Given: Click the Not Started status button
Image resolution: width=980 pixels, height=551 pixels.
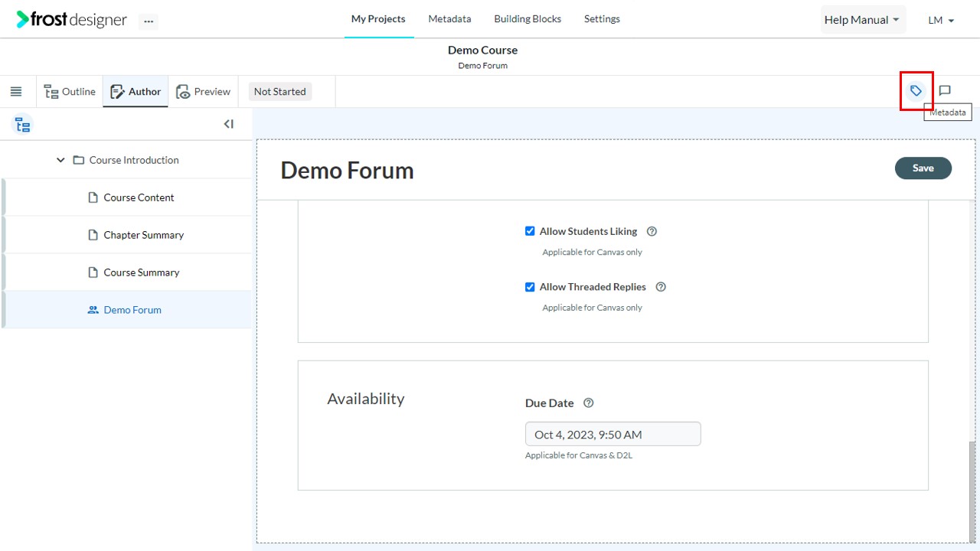Looking at the screenshot, I should coord(279,92).
